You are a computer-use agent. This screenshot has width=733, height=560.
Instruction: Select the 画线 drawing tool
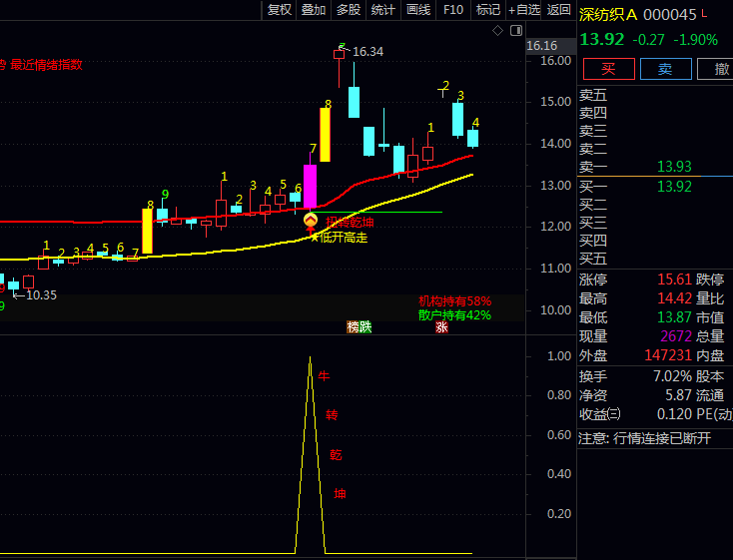pyautogui.click(x=417, y=10)
